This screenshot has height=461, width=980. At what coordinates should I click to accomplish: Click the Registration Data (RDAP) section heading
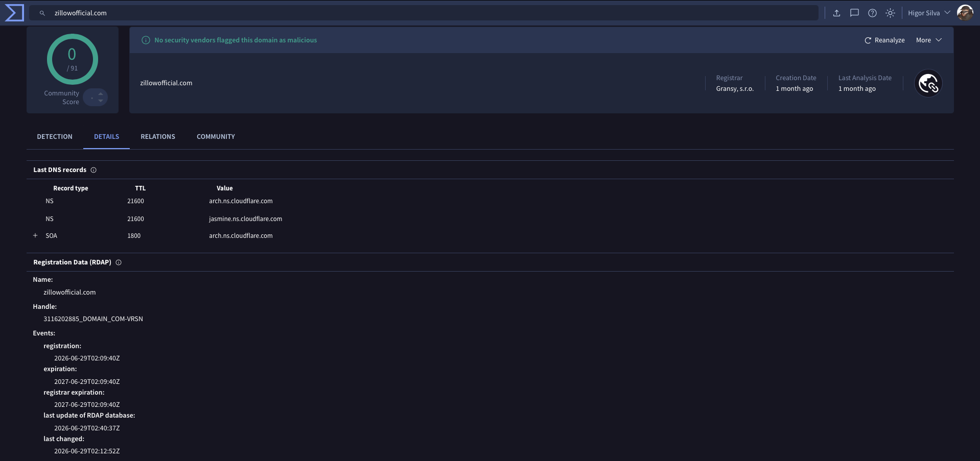pos(72,262)
